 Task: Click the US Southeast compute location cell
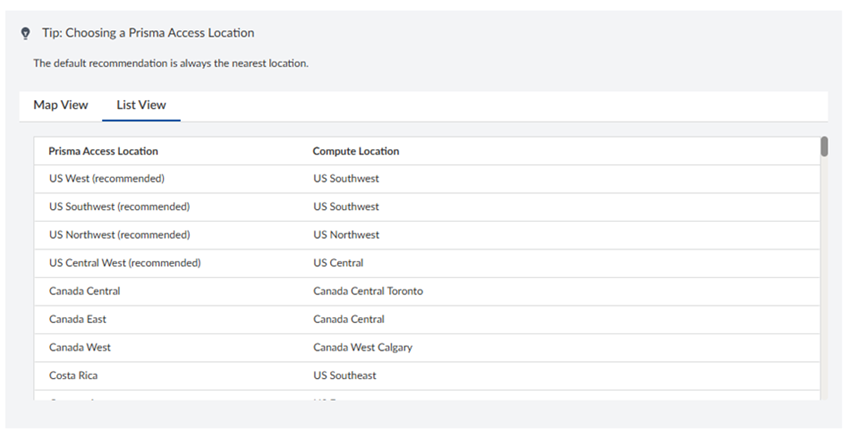click(x=345, y=375)
